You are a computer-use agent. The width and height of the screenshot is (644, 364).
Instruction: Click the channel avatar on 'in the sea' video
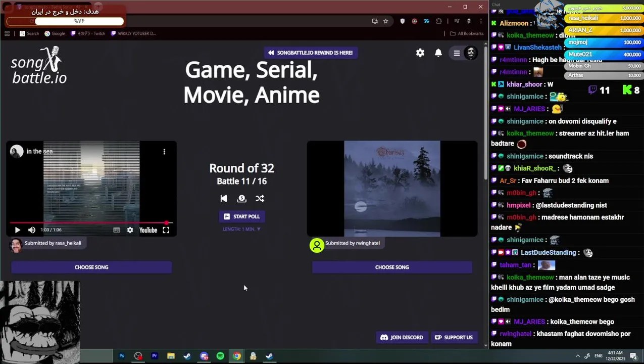click(x=17, y=152)
